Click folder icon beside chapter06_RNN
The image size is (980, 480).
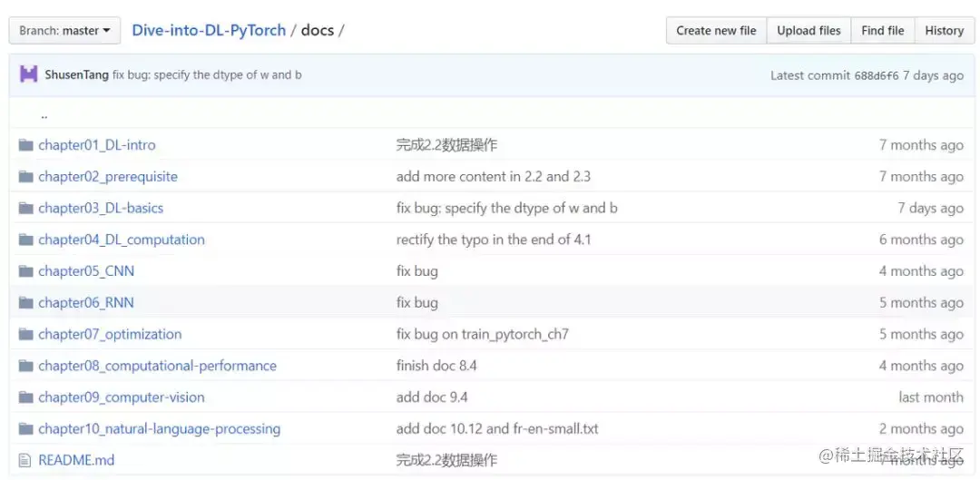pyautogui.click(x=25, y=302)
